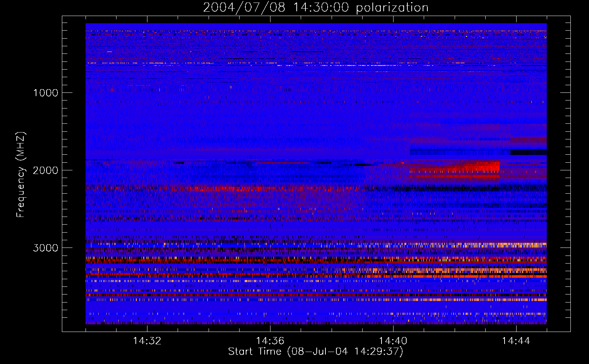Click the 14:44 time axis label
This screenshot has width=589, height=364.
click(x=516, y=341)
